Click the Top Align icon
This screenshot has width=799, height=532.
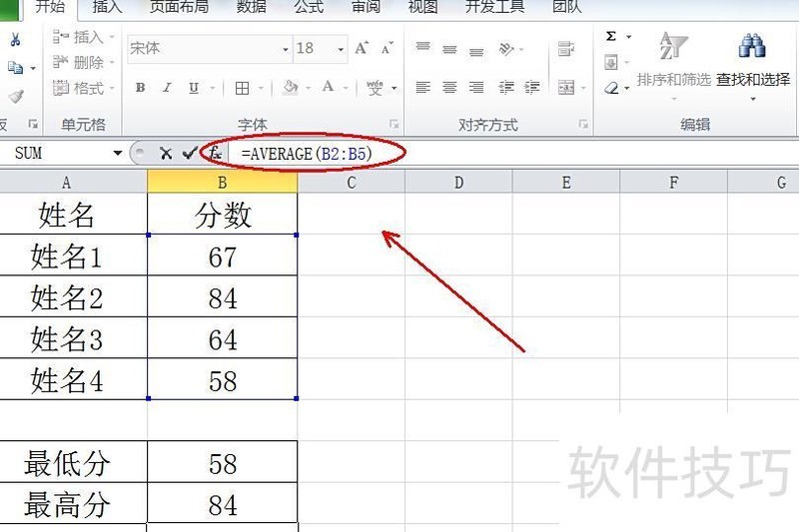point(422,47)
